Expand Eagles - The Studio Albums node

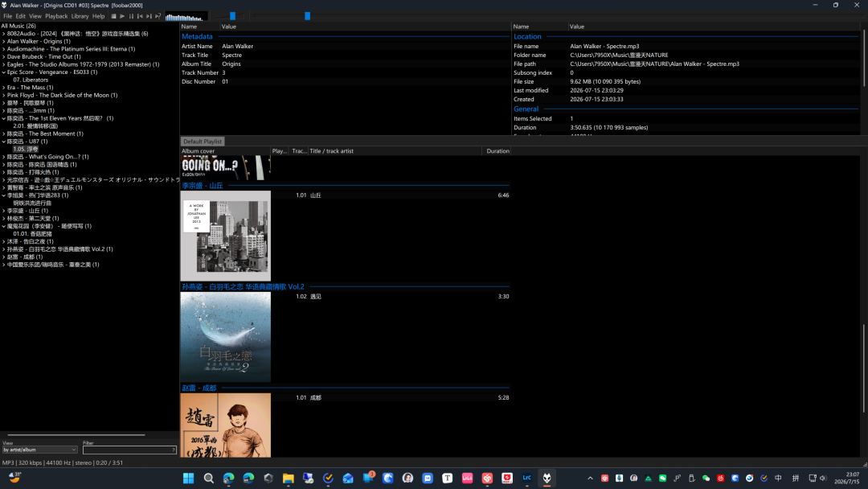(x=4, y=65)
